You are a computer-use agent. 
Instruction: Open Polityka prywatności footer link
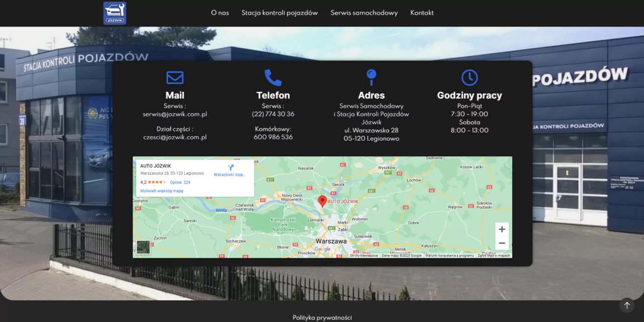click(322, 318)
